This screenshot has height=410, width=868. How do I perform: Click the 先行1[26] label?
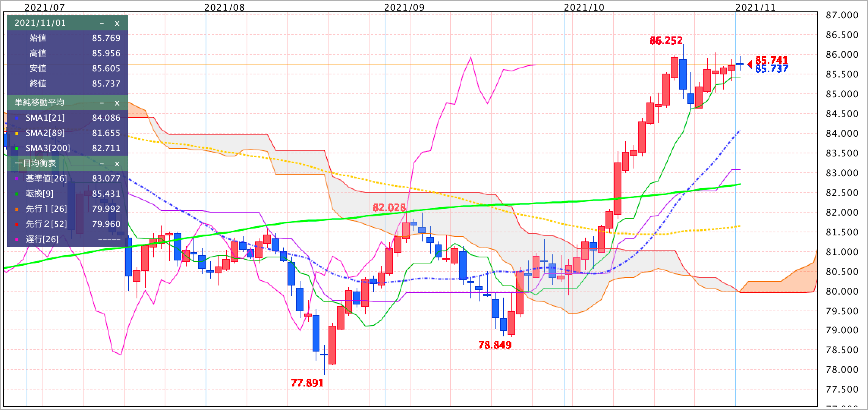(x=46, y=209)
